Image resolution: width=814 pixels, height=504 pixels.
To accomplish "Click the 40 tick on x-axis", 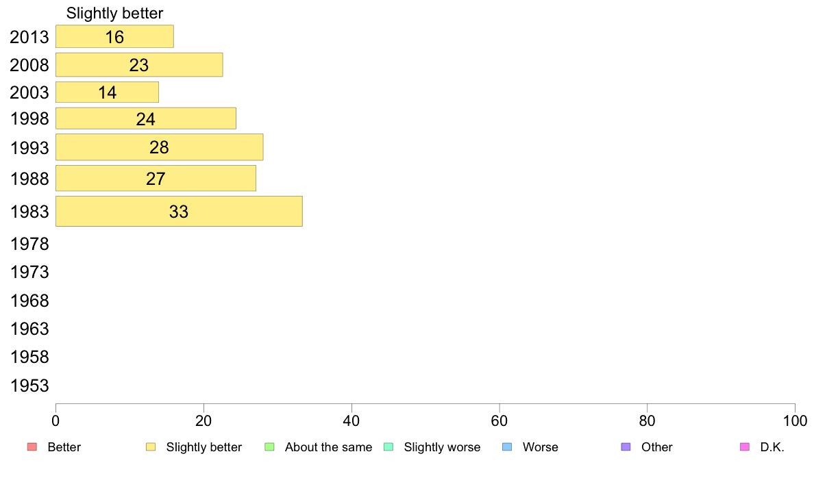I will coord(351,420).
